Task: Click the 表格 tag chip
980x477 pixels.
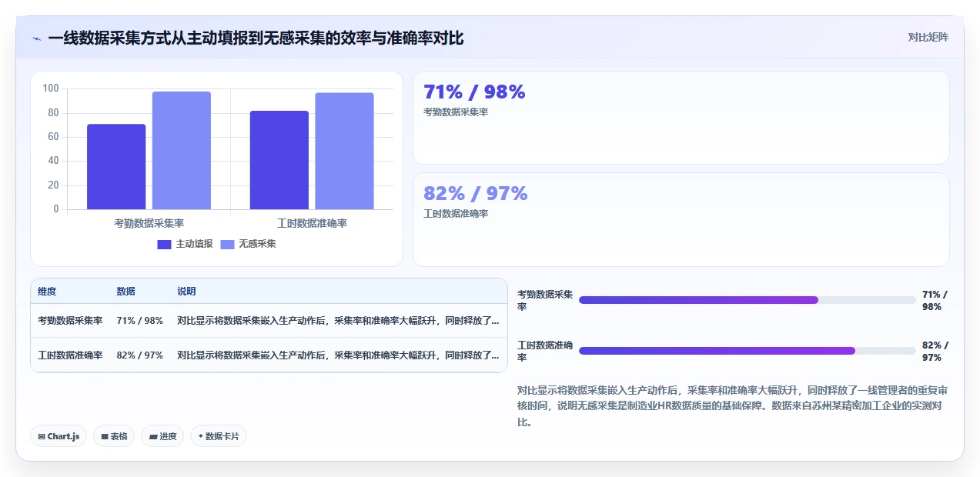Action: click(114, 436)
